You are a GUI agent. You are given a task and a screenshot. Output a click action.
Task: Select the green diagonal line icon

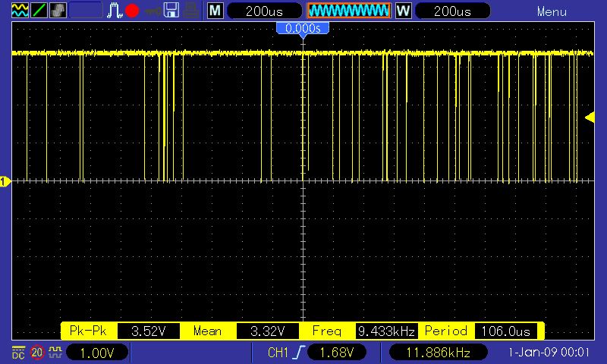coord(39,11)
